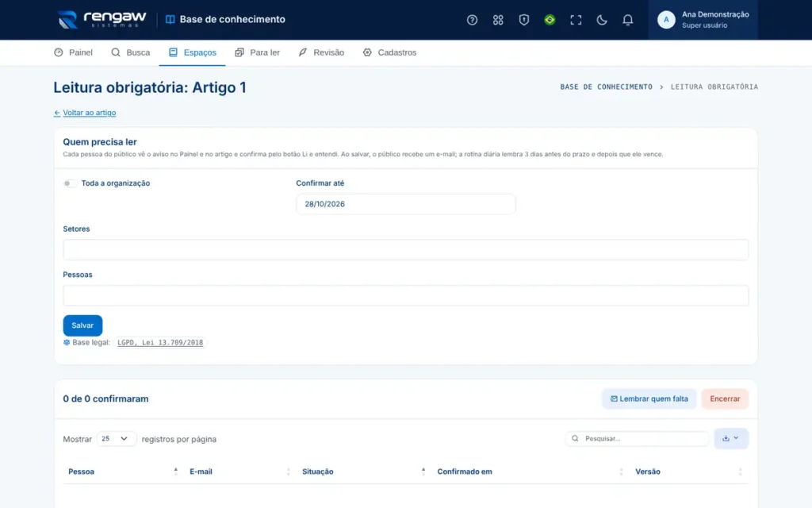Open the help question mark icon

[472, 20]
